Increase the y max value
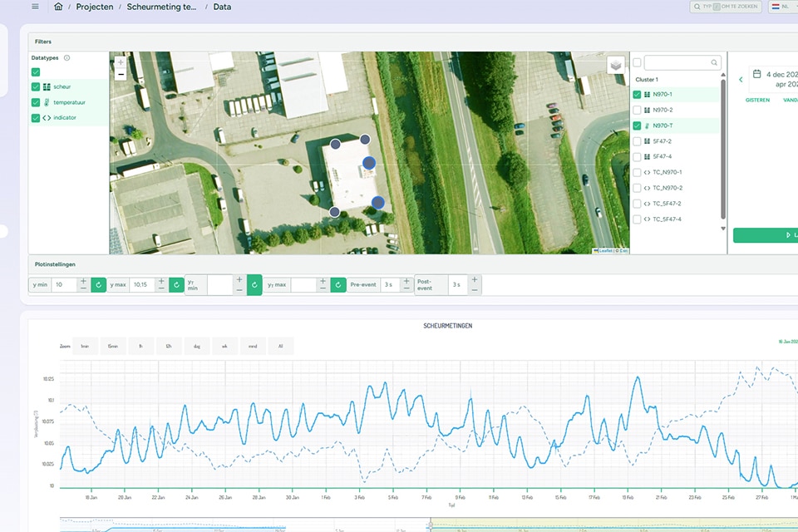Image resolution: width=798 pixels, height=532 pixels. [161, 281]
